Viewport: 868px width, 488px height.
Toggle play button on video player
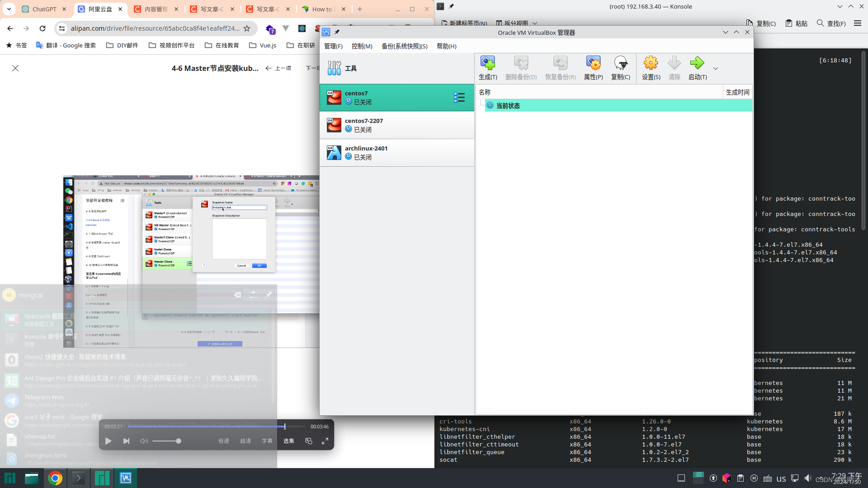(109, 441)
